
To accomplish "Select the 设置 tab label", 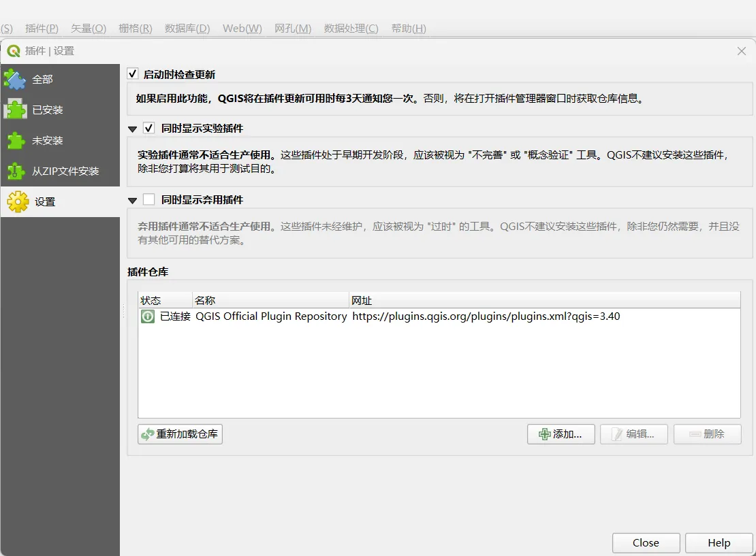I will pos(45,202).
